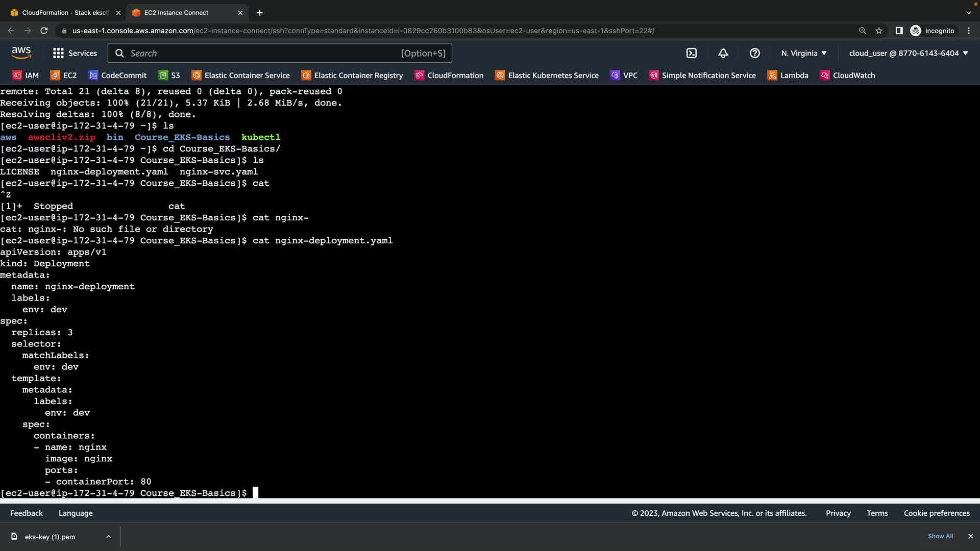980x551 pixels.
Task: Open the Services grid menu
Action: coord(75,53)
